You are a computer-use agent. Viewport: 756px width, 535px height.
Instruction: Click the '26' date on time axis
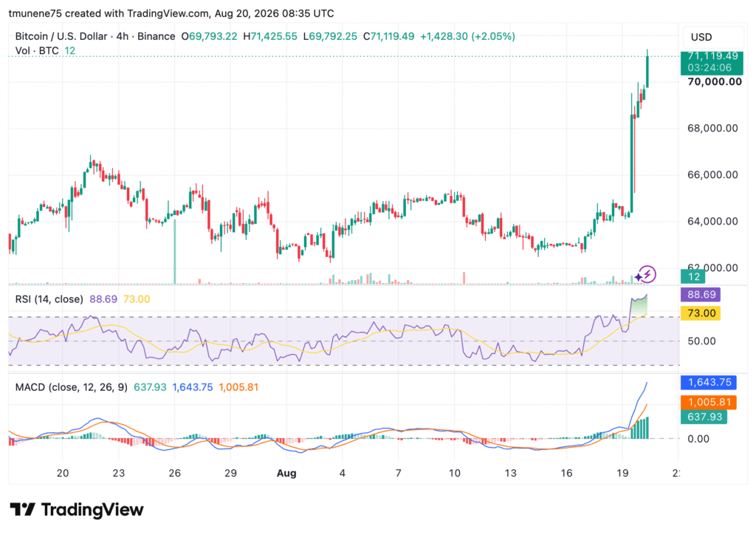pyautogui.click(x=174, y=473)
